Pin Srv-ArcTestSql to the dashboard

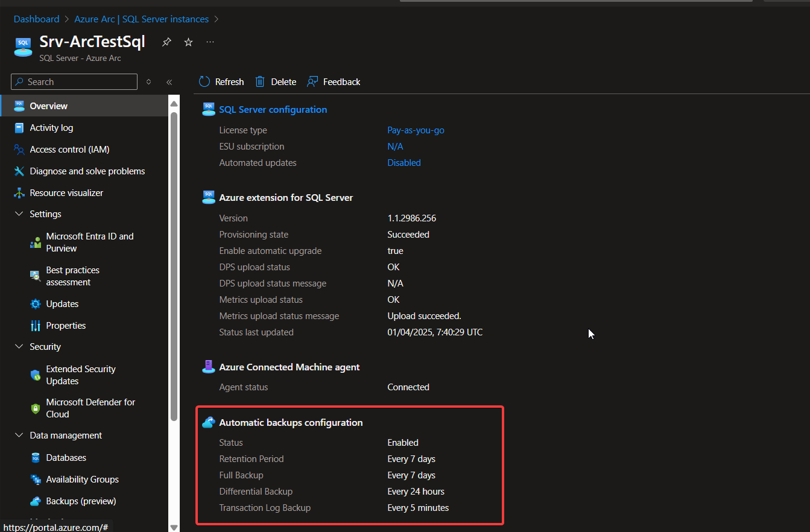166,42
